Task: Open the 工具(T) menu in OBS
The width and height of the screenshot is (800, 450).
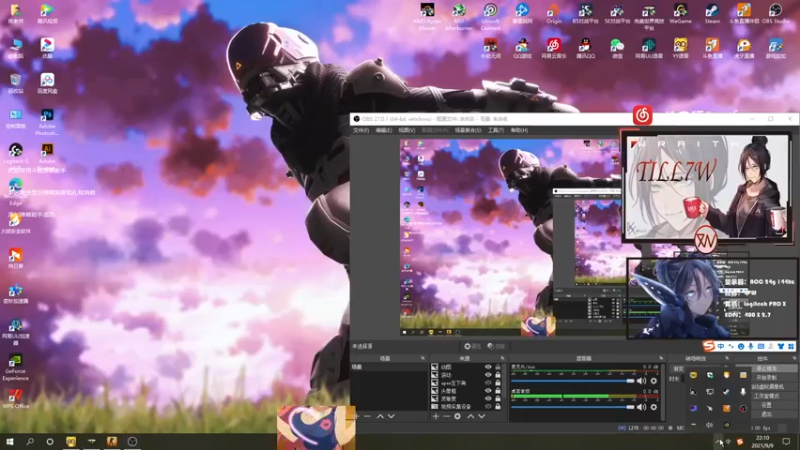Action: [495, 131]
